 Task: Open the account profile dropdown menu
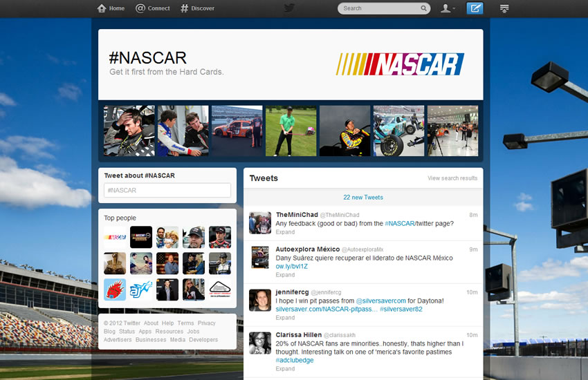[448, 8]
